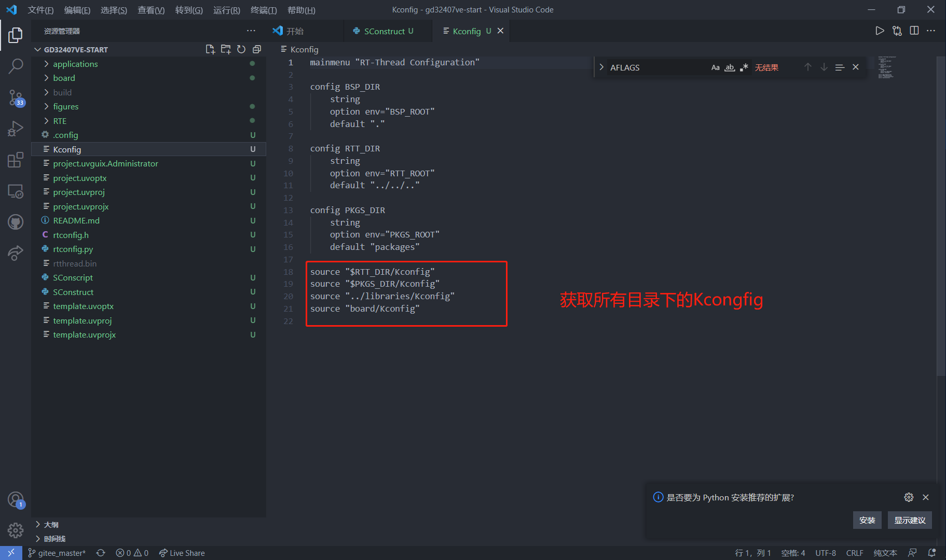Open changes compare icon in editor toolbar
The height and width of the screenshot is (560, 946).
[x=897, y=31]
